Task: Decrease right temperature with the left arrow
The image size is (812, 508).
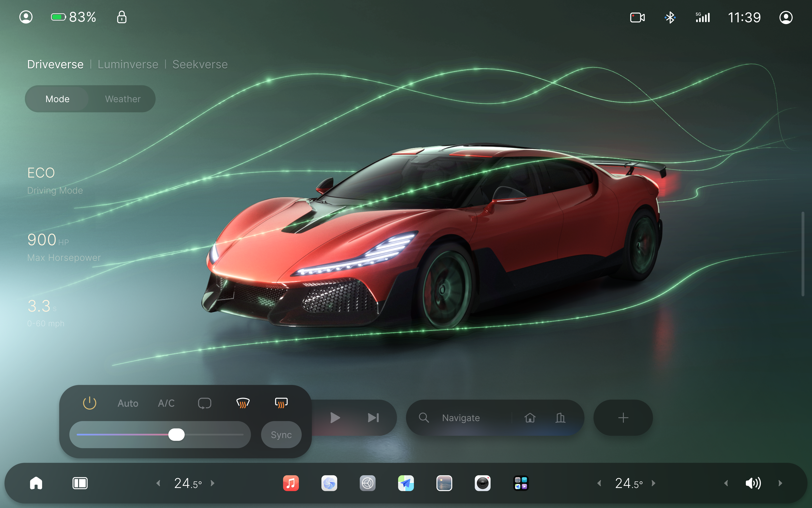Action: pyautogui.click(x=599, y=483)
